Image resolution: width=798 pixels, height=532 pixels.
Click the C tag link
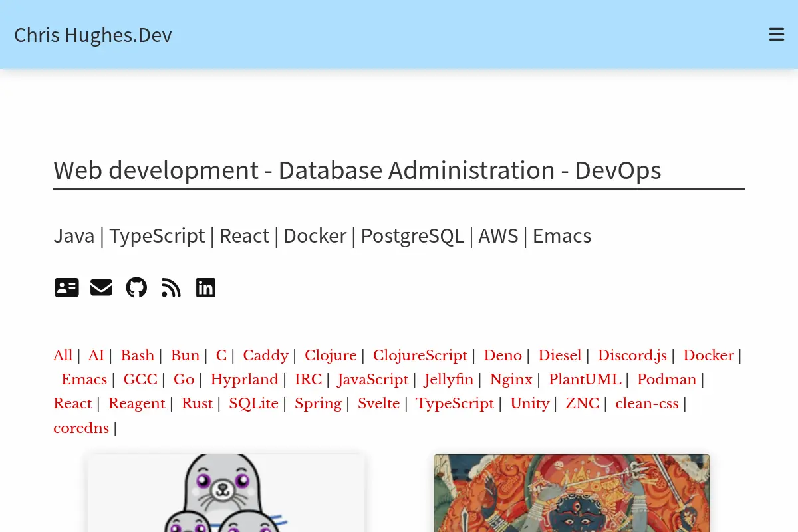(221, 355)
